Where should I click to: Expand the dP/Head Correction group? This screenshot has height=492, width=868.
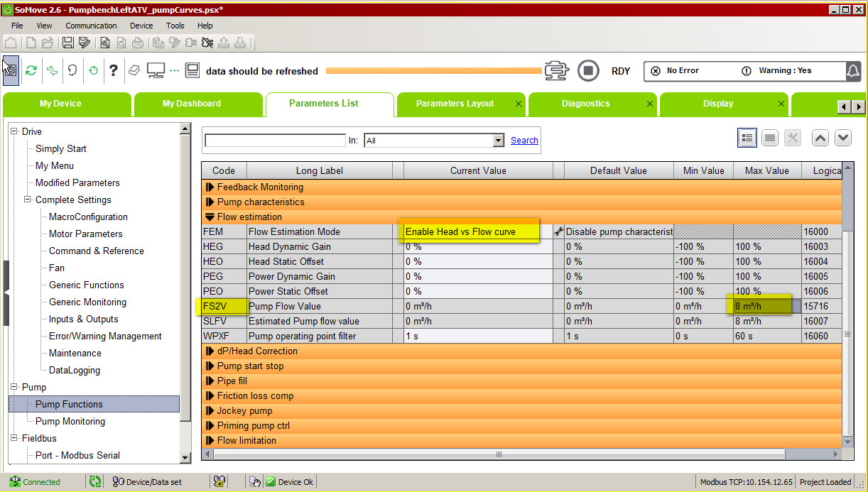(x=210, y=351)
